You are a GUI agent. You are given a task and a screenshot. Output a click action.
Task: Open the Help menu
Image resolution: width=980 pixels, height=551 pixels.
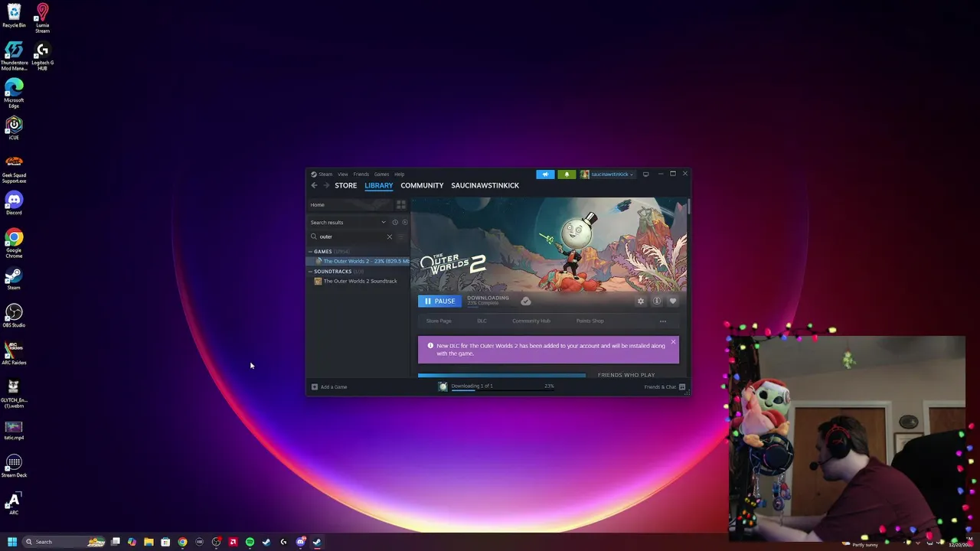[399, 174]
